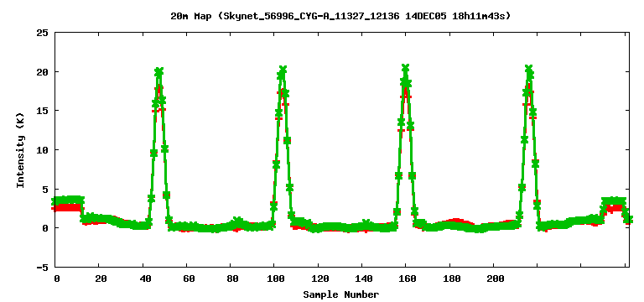
Task: Click the 'Sample Number' x-axis label
Action: [x=341, y=294]
